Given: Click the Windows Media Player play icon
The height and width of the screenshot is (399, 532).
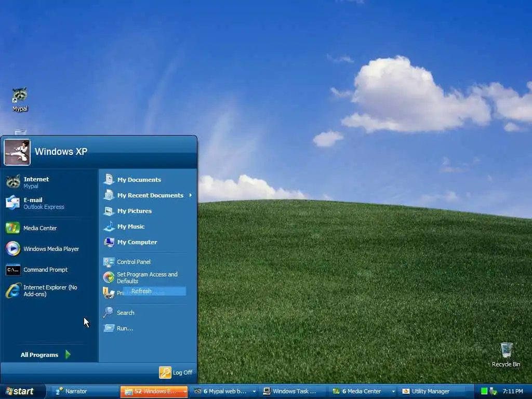Looking at the screenshot, I should click(13, 249).
